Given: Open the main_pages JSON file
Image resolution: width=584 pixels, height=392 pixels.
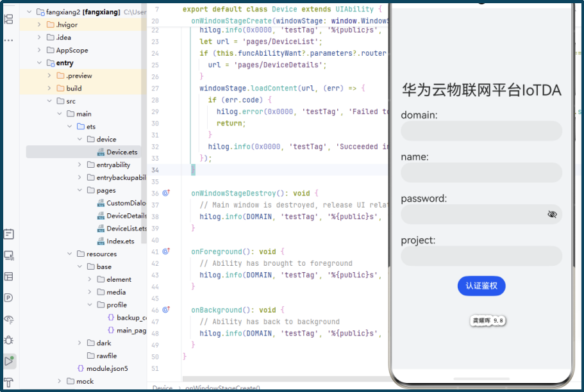Looking at the screenshot, I should click(131, 331).
